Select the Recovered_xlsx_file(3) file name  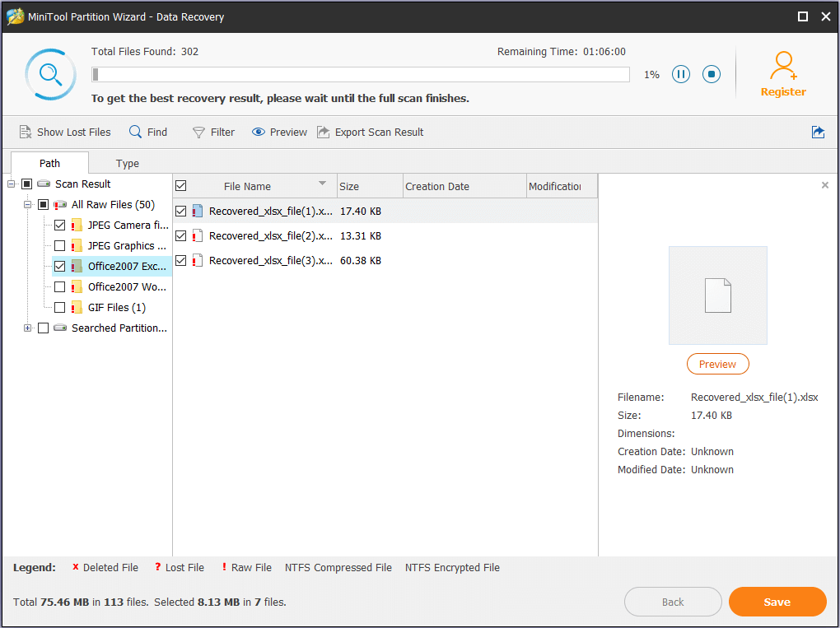pos(271,260)
